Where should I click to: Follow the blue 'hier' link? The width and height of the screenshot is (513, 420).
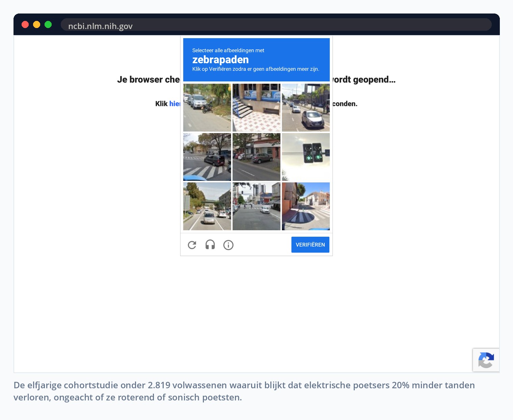[x=175, y=104]
